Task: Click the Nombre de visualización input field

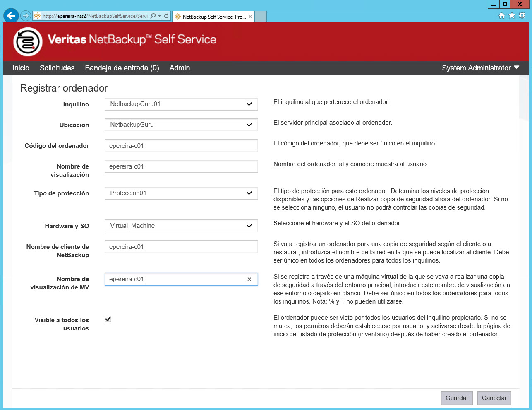Action: coord(181,166)
